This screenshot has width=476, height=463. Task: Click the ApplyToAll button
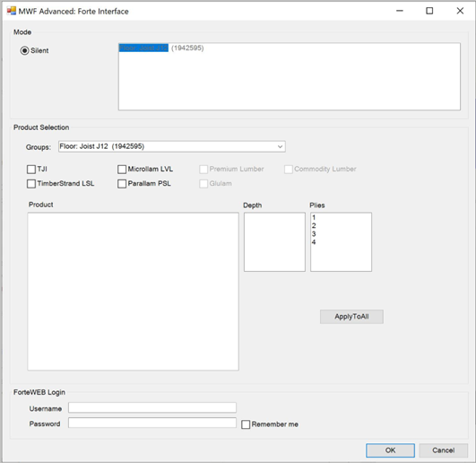coord(351,317)
